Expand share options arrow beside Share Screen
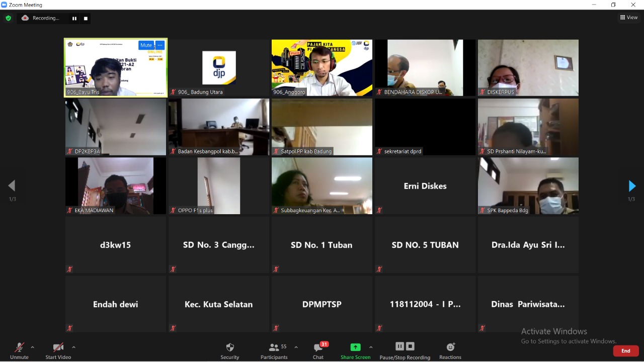 coord(371,347)
